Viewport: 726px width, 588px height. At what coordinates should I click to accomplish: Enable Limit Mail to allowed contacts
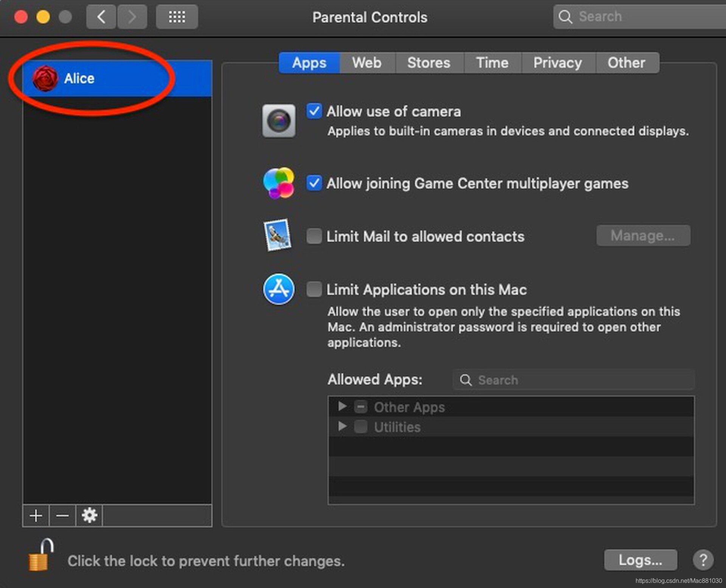pos(314,236)
